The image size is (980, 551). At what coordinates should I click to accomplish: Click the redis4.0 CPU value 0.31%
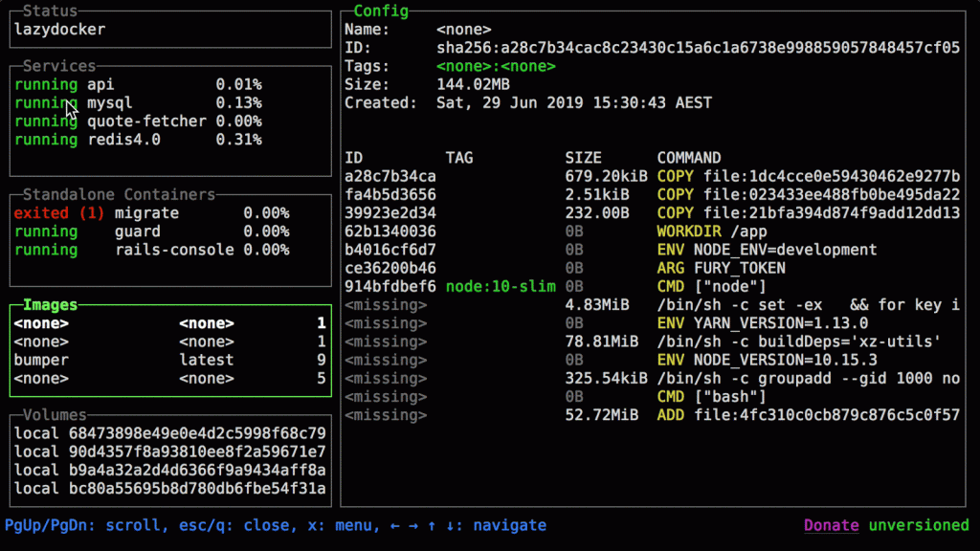[x=238, y=140]
